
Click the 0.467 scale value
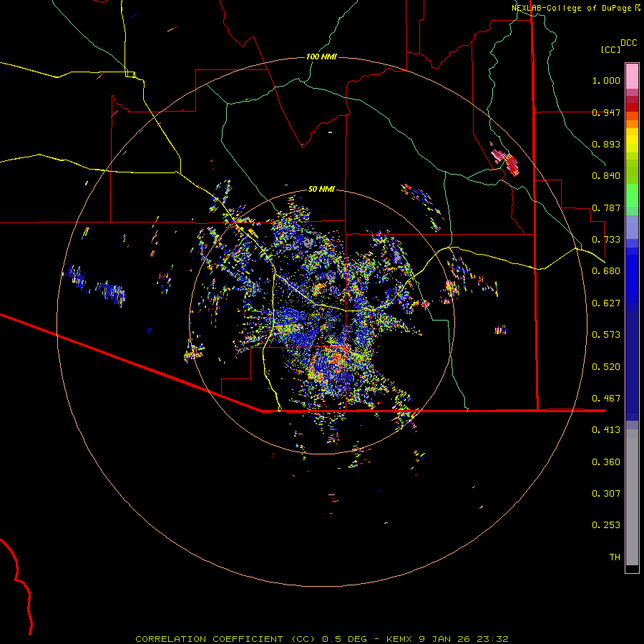[606, 399]
